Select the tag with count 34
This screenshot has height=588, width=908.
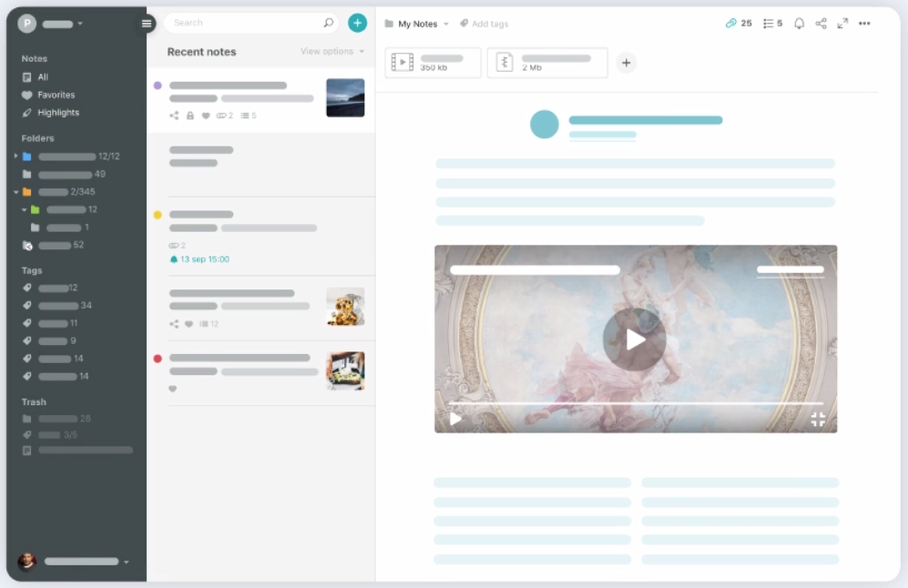coord(56,306)
